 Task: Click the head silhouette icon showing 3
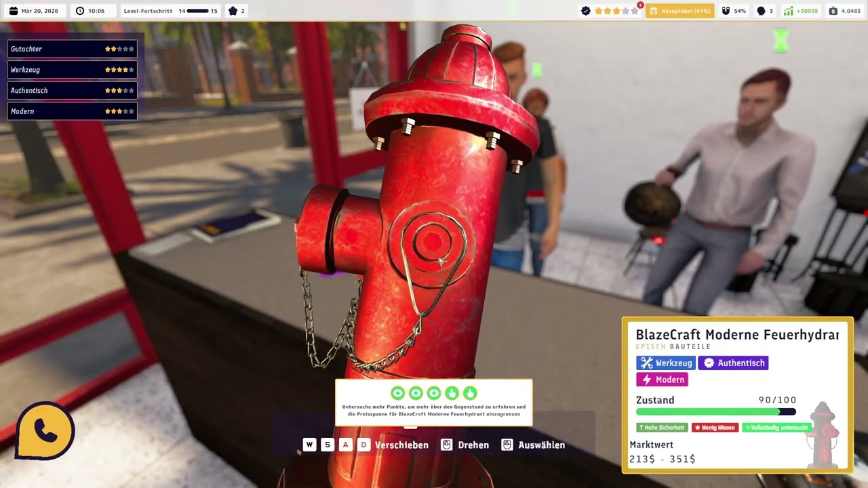(761, 11)
